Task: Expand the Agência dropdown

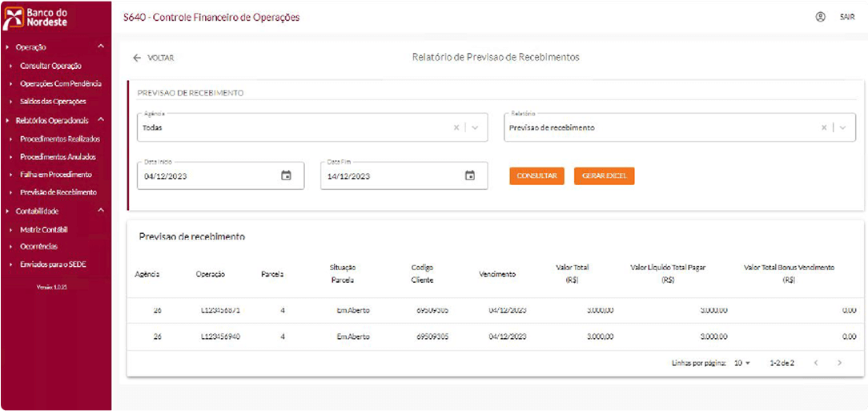Action: point(475,127)
